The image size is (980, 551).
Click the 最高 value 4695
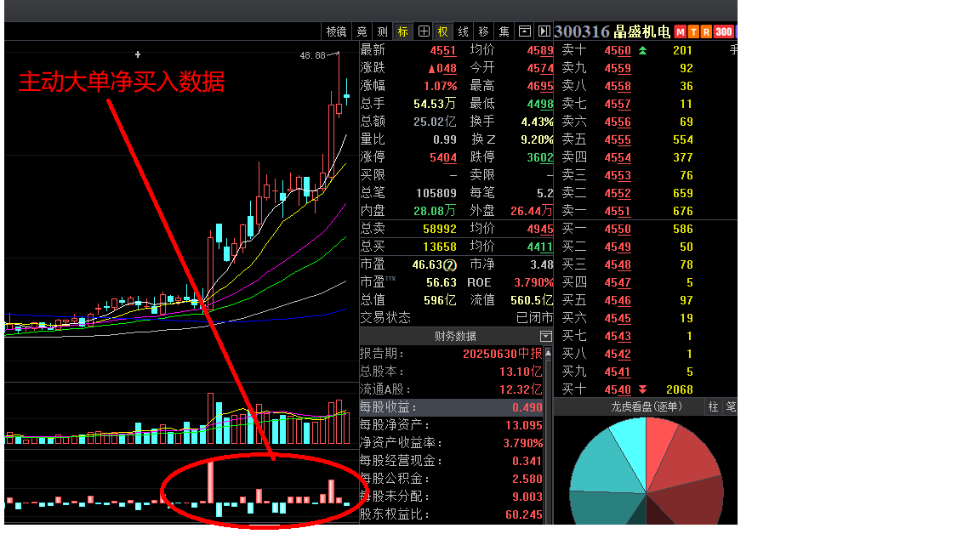tap(540, 86)
